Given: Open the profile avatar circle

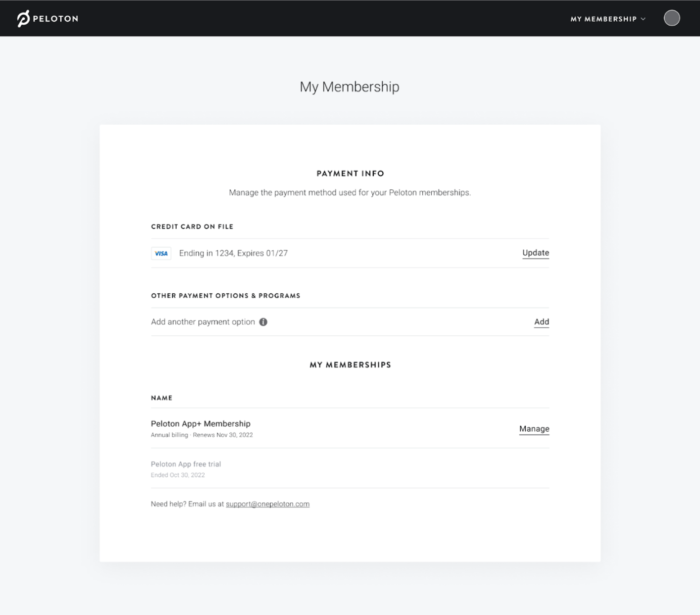Looking at the screenshot, I should tap(671, 18).
